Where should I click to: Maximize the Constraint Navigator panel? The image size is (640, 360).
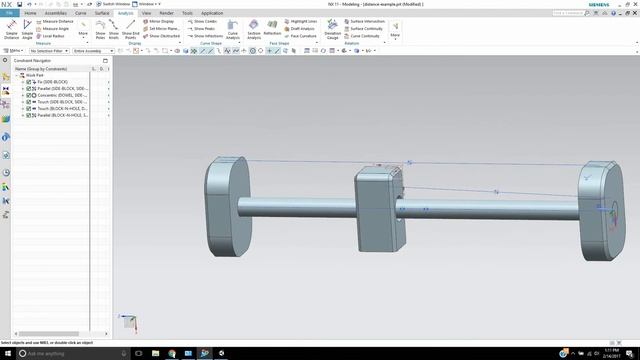[105, 60]
